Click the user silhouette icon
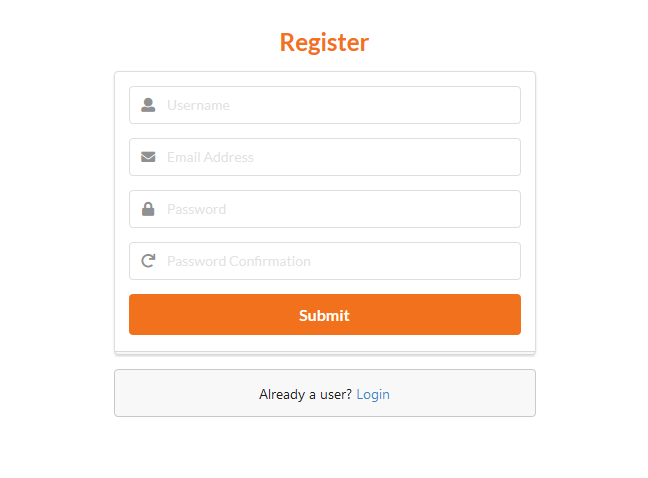 pyautogui.click(x=148, y=105)
